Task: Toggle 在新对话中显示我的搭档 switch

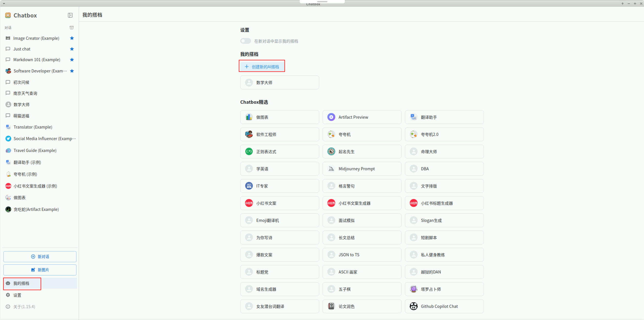Action: tap(245, 41)
